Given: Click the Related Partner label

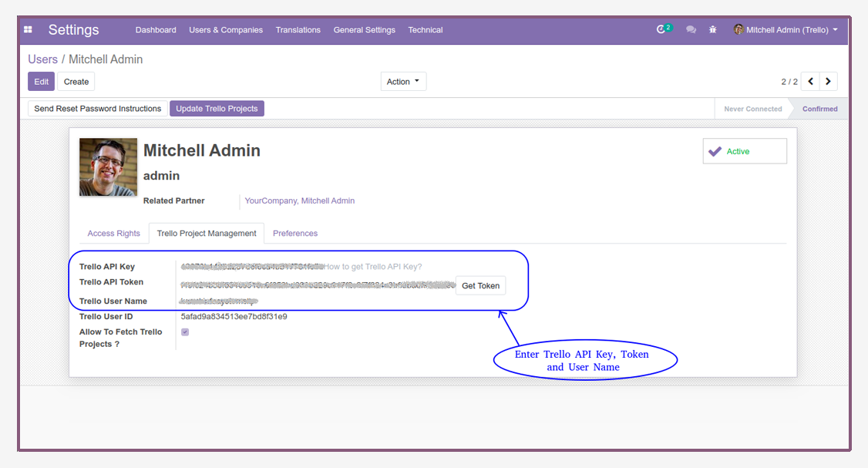Looking at the screenshot, I should click(173, 200).
